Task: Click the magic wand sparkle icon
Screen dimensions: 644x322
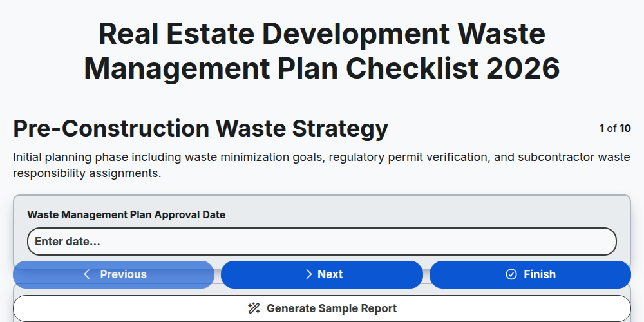Action: tap(254, 308)
